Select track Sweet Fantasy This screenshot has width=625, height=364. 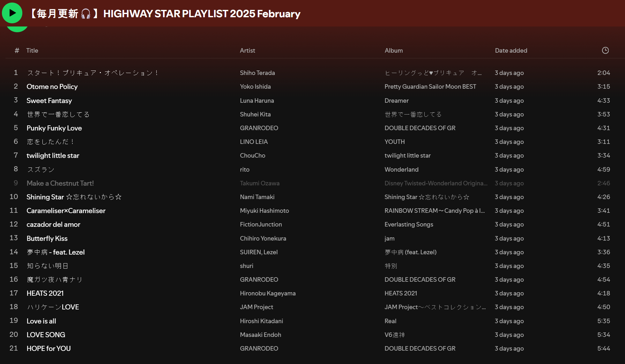pos(49,100)
